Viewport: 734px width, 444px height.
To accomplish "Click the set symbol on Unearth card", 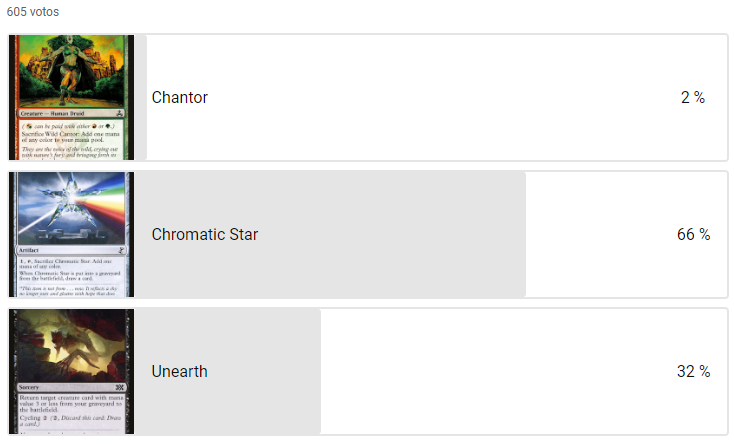I will coord(120,387).
